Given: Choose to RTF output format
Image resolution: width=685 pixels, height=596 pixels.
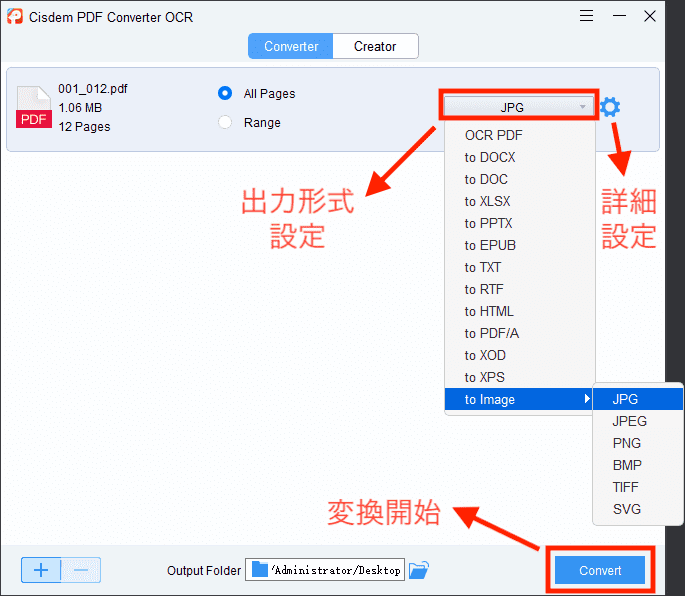Looking at the screenshot, I should (520, 289).
